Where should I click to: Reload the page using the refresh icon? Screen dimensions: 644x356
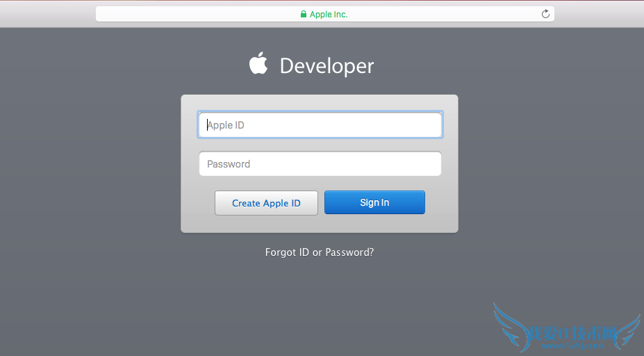(545, 14)
